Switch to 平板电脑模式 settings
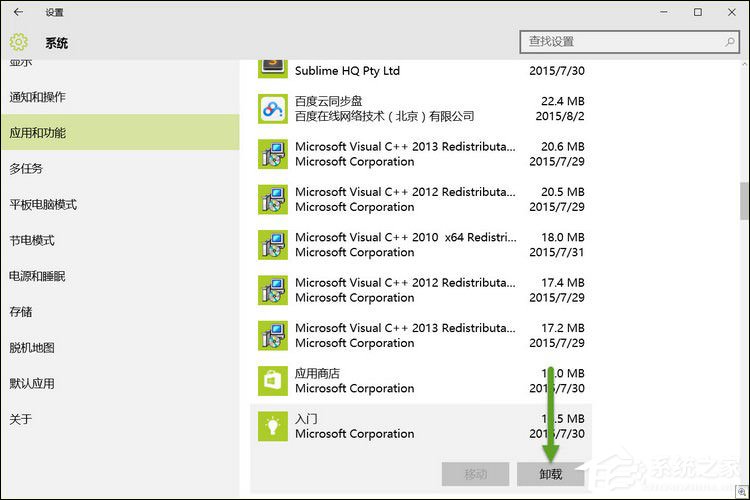 [44, 205]
